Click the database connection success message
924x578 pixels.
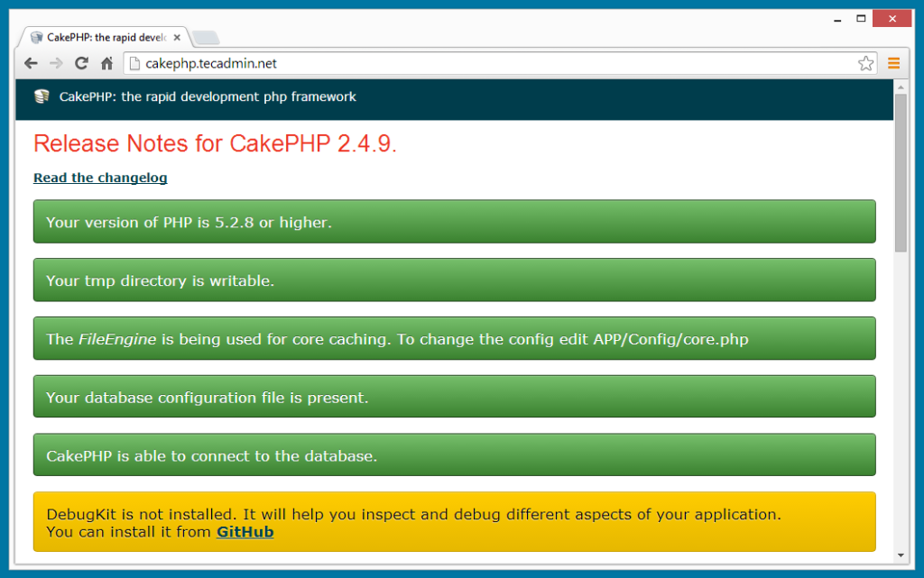(454, 455)
